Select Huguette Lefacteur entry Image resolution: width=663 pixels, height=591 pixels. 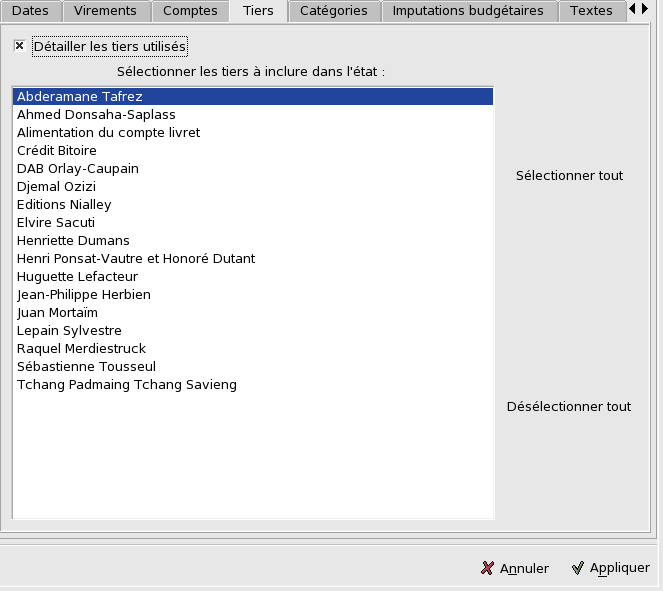[253, 276]
